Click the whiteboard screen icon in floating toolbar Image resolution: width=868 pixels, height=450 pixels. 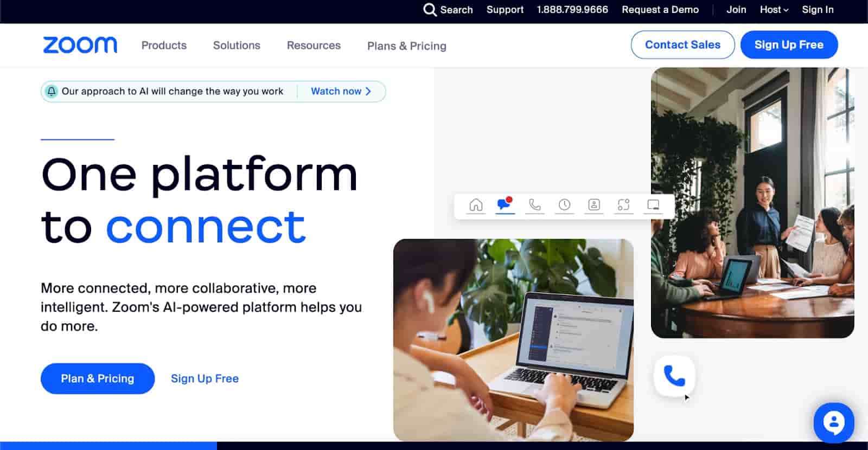coord(653,205)
